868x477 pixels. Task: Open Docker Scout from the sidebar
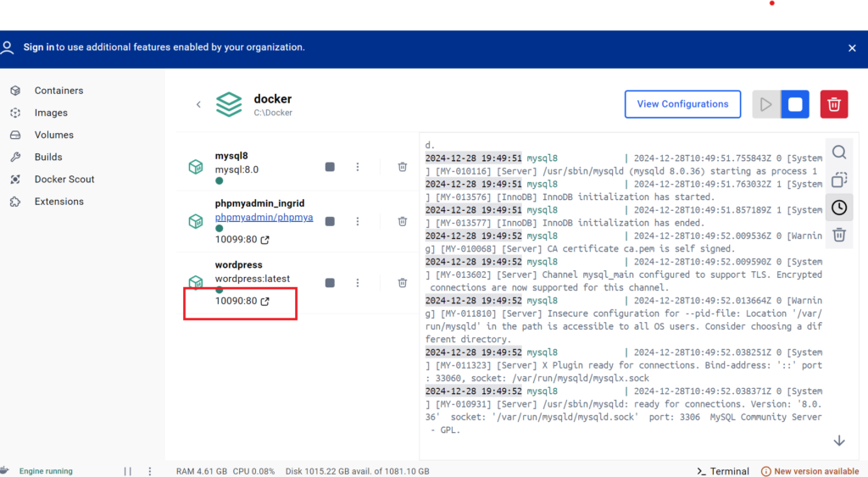coord(64,180)
